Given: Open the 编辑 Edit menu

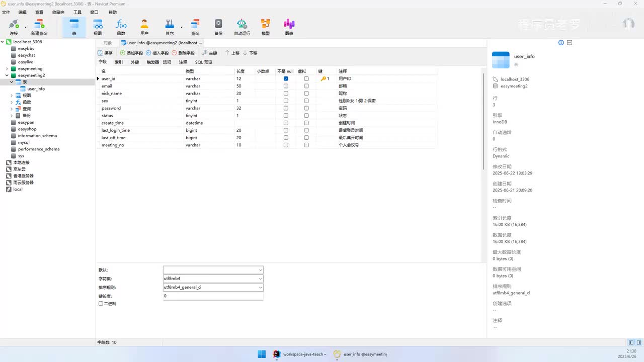Looking at the screenshot, I should [23, 12].
